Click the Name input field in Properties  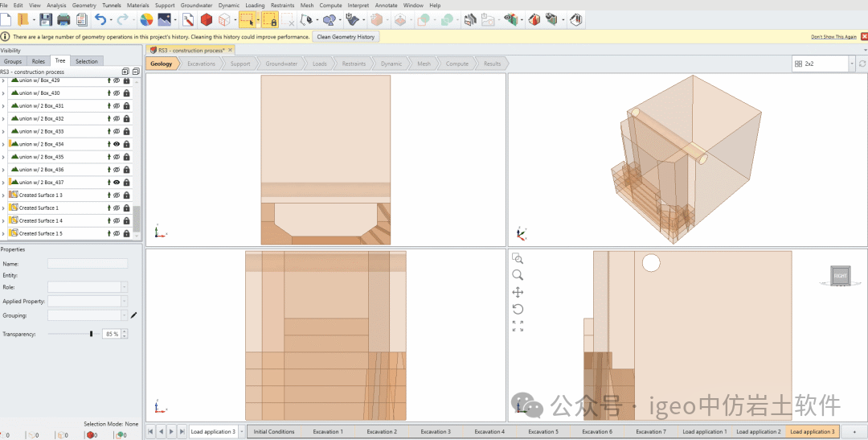(87, 264)
